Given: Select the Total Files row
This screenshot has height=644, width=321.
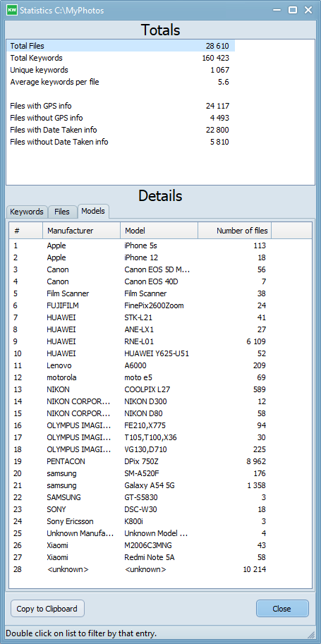Looking at the screenshot, I should point(120,46).
